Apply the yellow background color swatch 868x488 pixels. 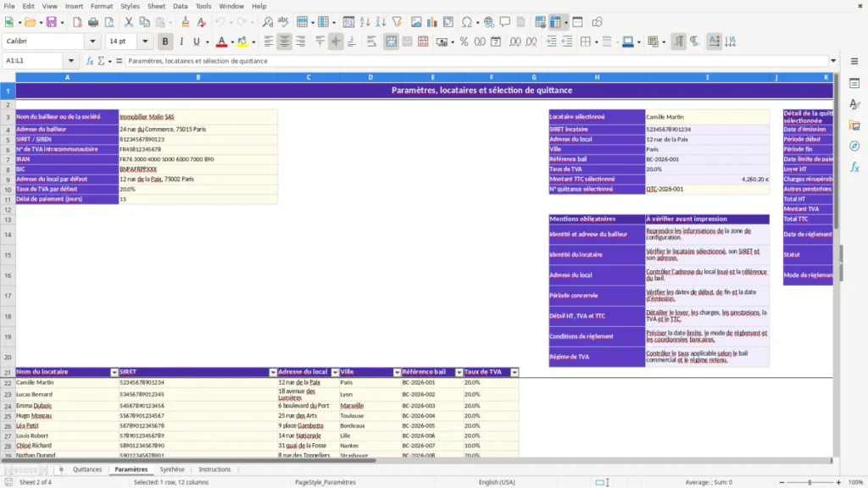click(x=242, y=42)
